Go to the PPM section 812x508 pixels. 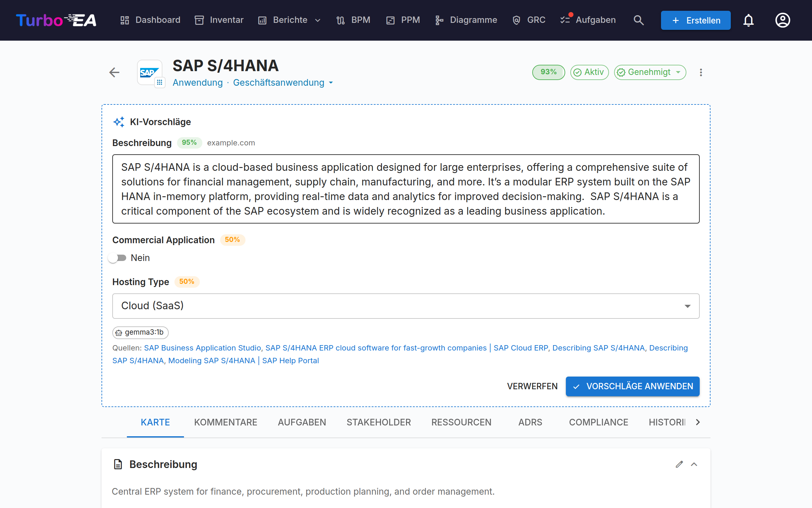point(403,20)
